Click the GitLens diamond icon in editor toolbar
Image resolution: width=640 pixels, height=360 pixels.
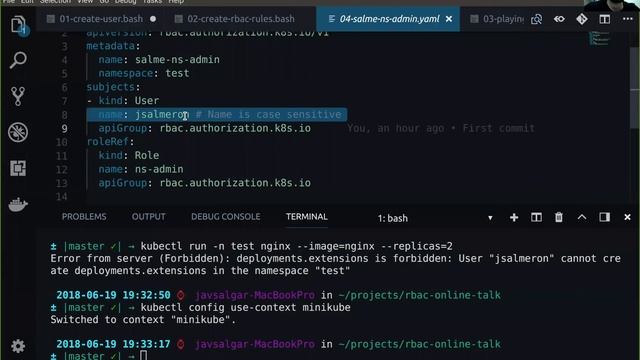pyautogui.click(x=582, y=19)
